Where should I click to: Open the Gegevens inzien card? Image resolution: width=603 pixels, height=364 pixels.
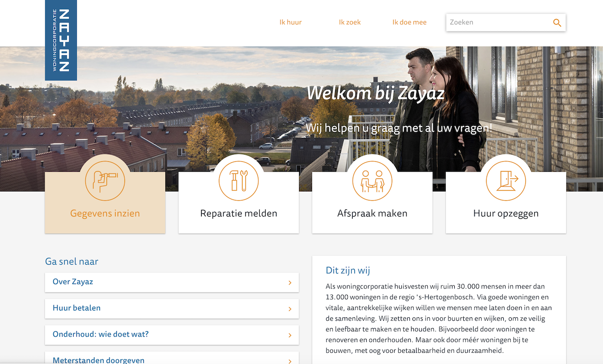(105, 203)
